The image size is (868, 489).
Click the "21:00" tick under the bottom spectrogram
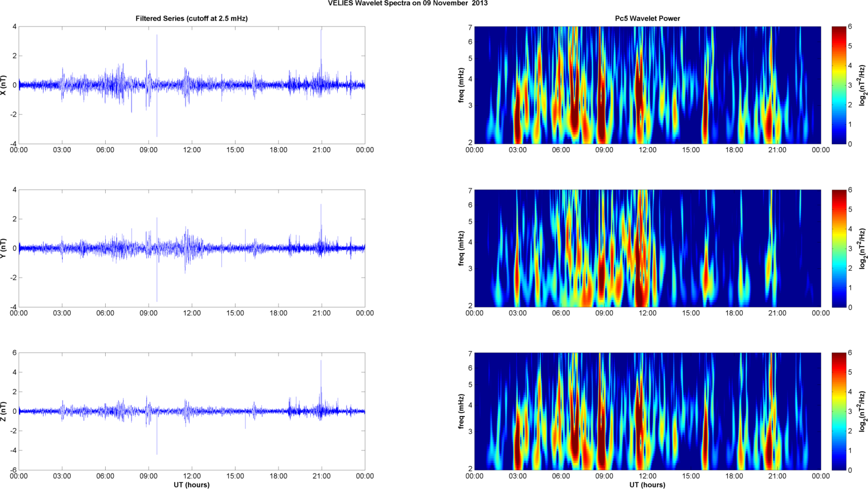coord(778,476)
